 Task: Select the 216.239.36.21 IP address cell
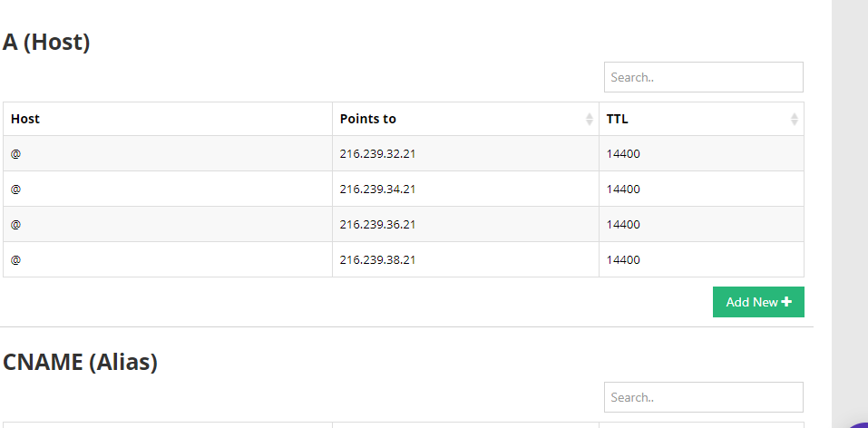(377, 225)
